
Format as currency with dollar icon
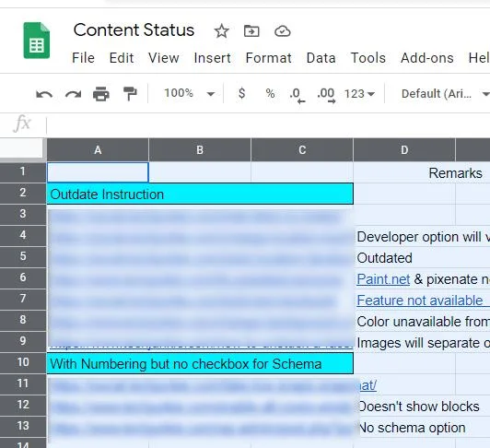coord(241,93)
